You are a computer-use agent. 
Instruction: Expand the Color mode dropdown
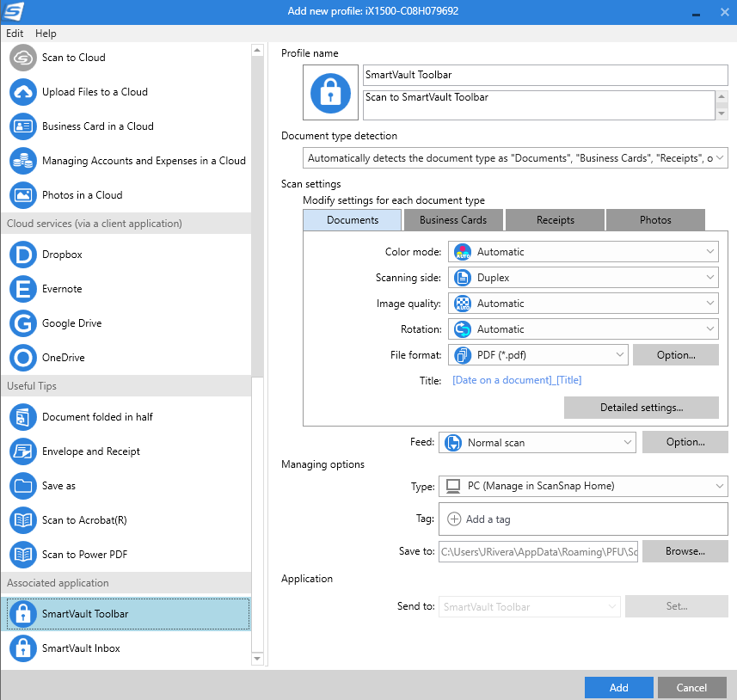click(x=583, y=252)
